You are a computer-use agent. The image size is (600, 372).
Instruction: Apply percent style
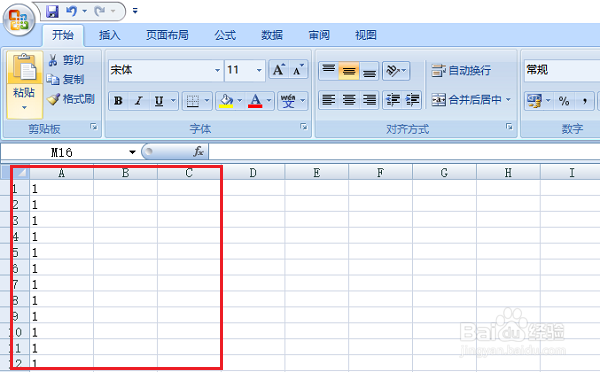point(564,100)
